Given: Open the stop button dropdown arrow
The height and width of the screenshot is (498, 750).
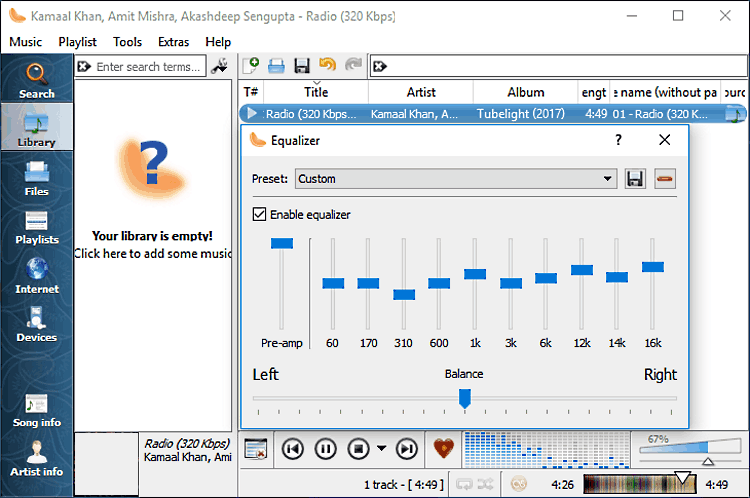Looking at the screenshot, I should (381, 448).
